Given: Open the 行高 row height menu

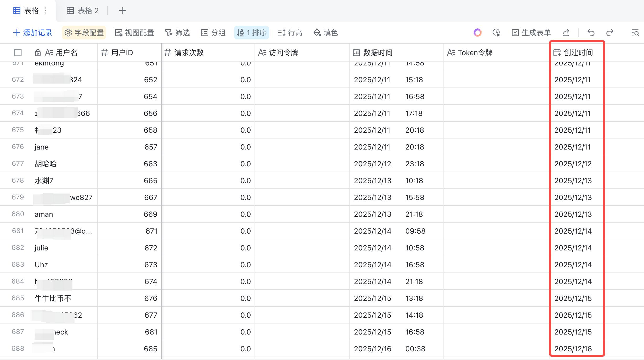Looking at the screenshot, I should click(x=290, y=33).
